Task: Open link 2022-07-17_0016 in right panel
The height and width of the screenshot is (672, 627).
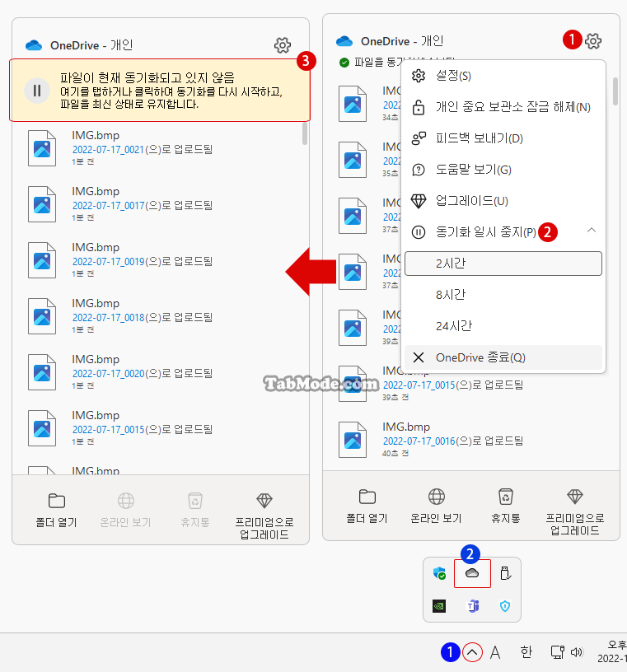Action: pos(419,441)
